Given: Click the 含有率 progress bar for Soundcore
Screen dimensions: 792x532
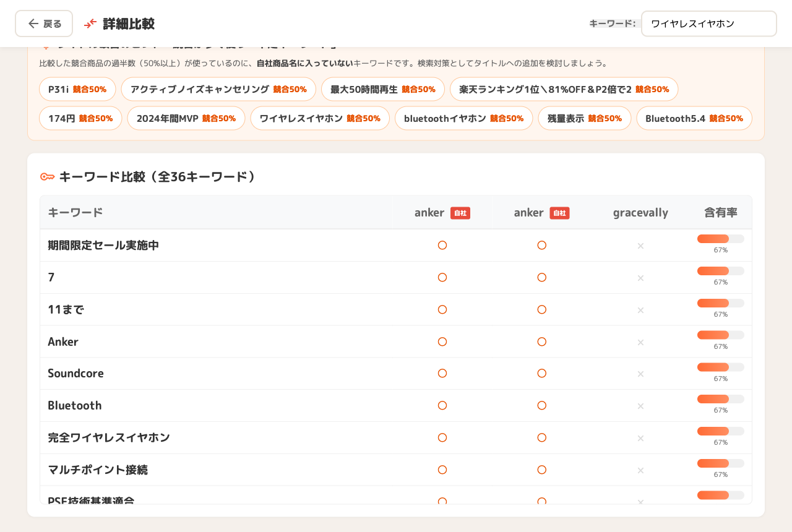Looking at the screenshot, I should point(721,367).
